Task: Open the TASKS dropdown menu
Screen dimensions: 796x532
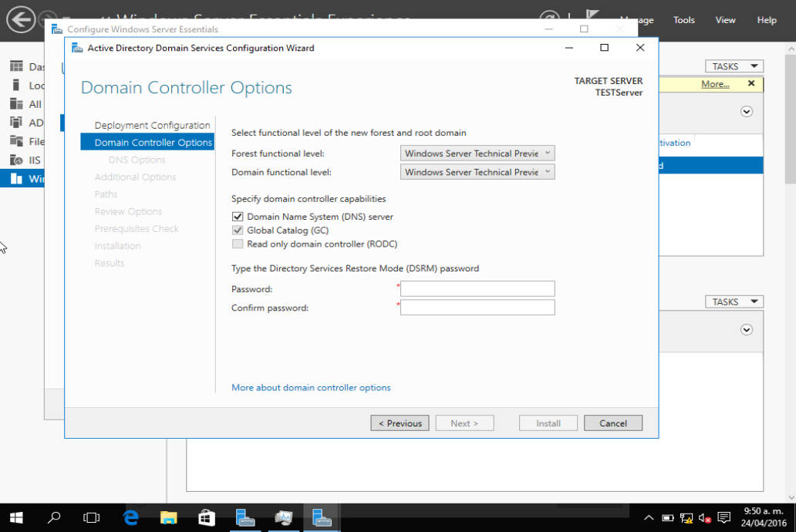Action: 734,66
